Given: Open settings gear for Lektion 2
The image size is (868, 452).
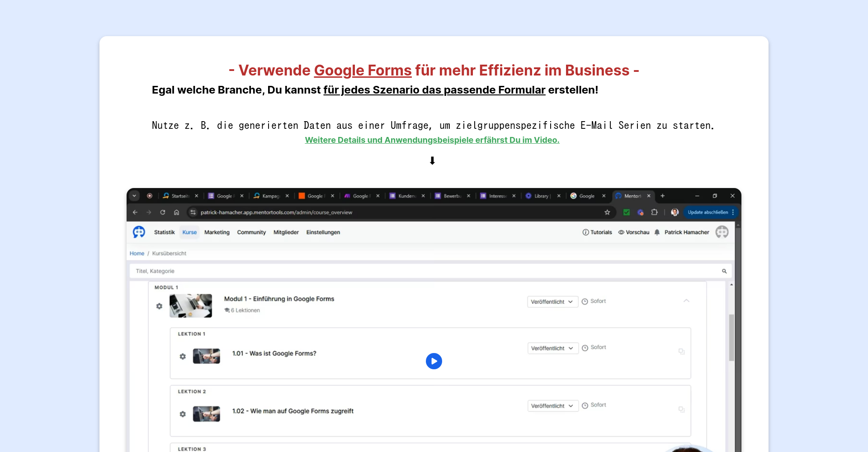Looking at the screenshot, I should 183,414.
